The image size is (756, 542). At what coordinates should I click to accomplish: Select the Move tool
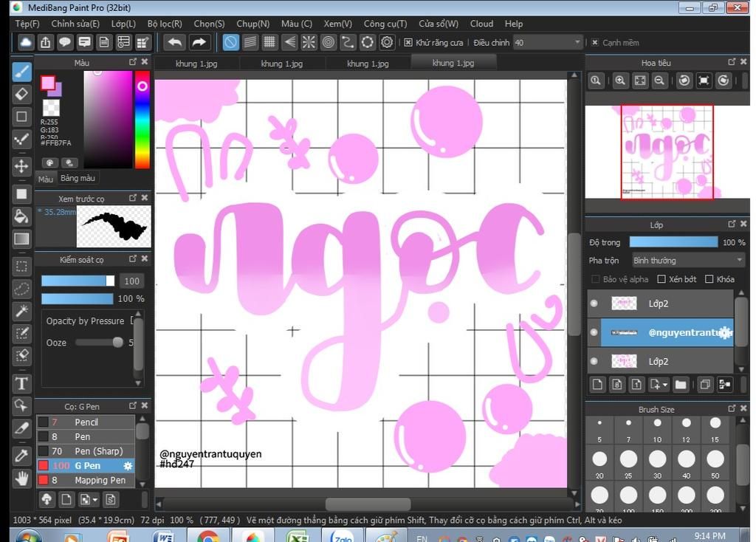click(x=21, y=166)
